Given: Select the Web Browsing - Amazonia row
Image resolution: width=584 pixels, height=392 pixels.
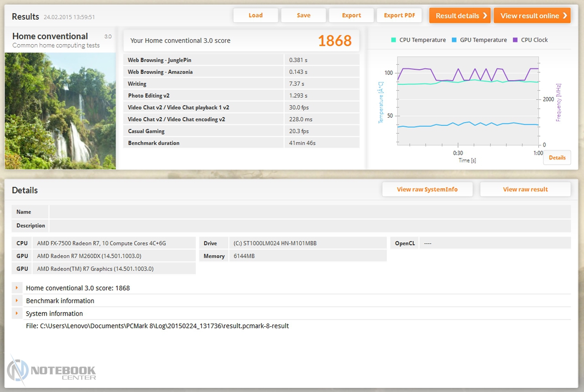Looking at the screenshot, I should pos(241,72).
